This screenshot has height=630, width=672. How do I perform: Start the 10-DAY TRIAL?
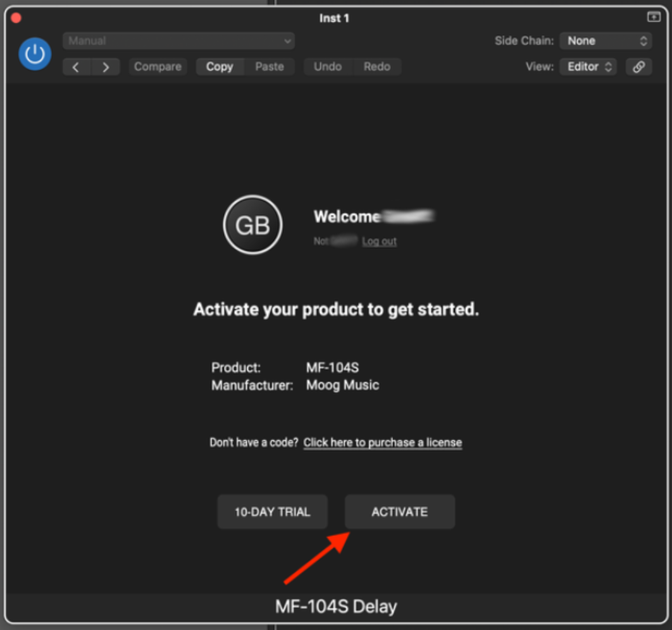(273, 512)
